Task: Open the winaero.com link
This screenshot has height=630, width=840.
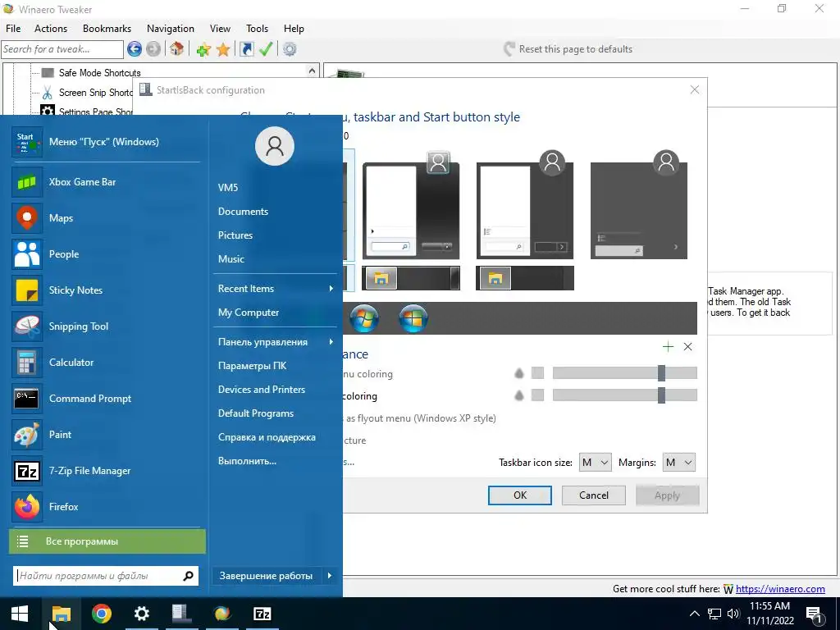Action: (780, 589)
